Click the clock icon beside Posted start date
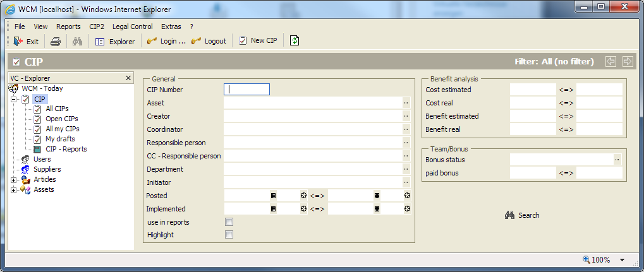Screen dimensions: 644x272 pos(303,196)
